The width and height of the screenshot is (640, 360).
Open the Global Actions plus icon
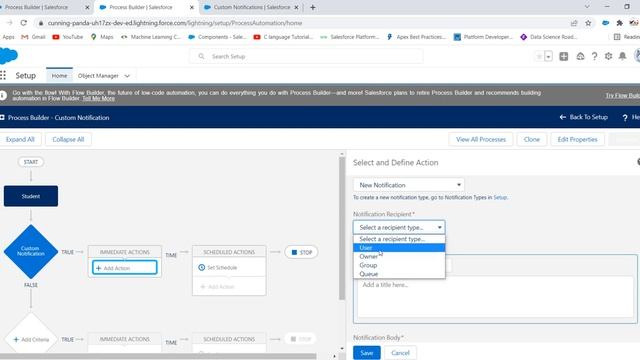click(564, 56)
